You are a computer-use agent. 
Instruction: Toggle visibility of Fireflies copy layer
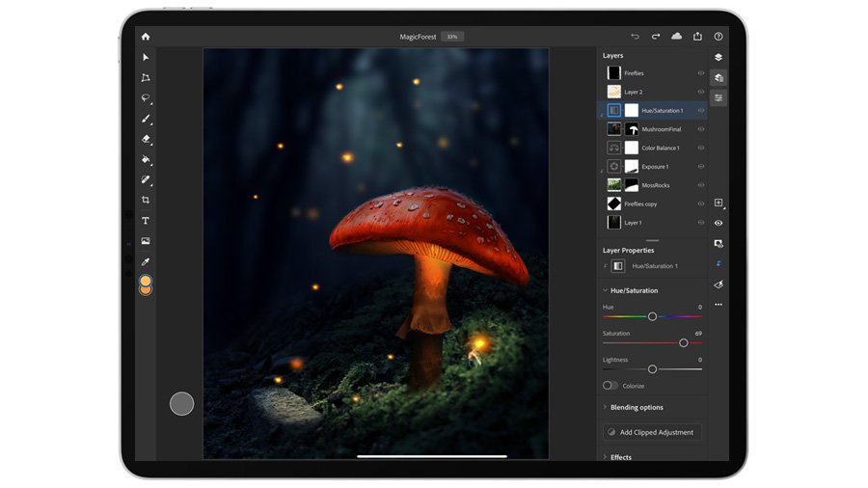pyautogui.click(x=701, y=203)
